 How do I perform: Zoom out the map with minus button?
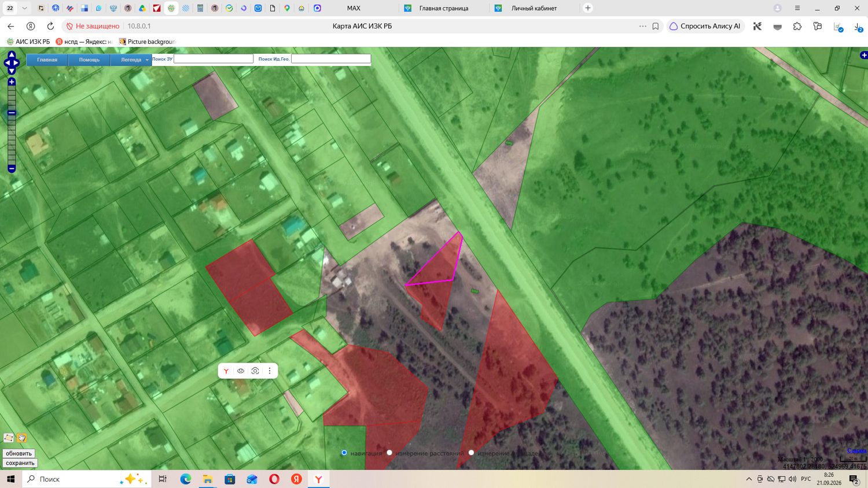coord(12,168)
